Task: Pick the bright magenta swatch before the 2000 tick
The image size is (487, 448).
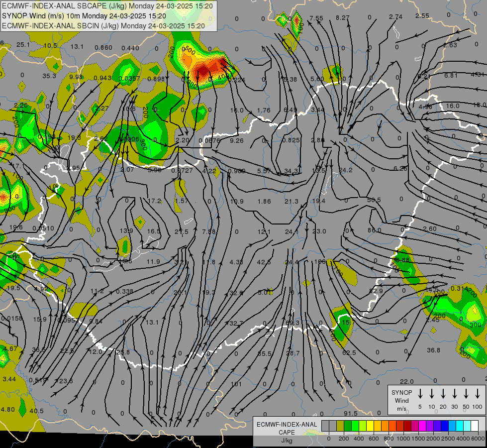Action: pyautogui.click(x=422, y=426)
